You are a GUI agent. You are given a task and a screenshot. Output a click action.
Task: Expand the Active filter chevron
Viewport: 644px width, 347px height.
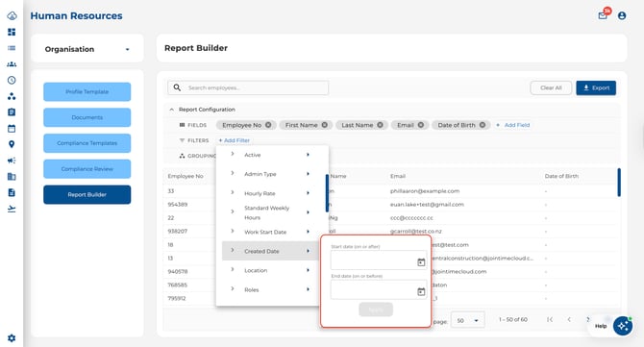coord(233,154)
